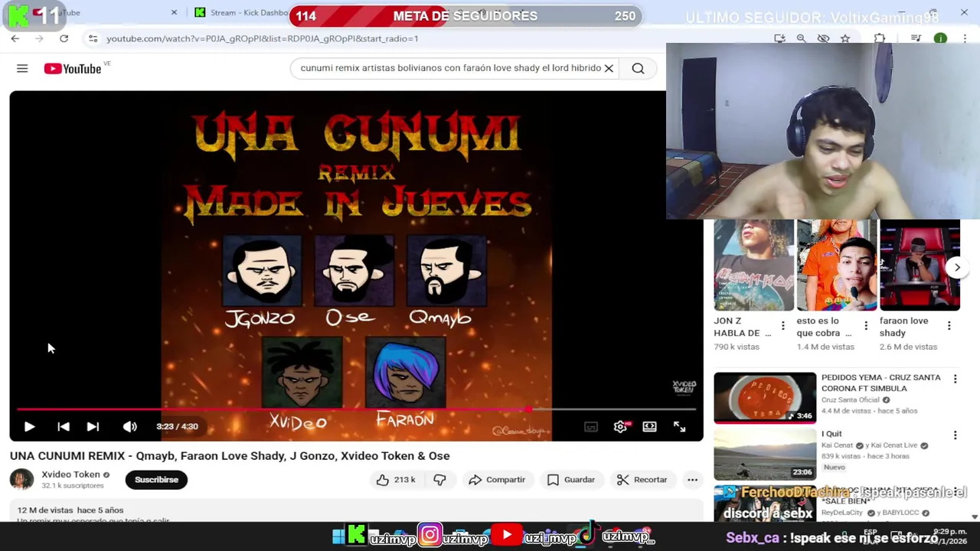Open the browser profile avatar
The width and height of the screenshot is (980, 551).
(x=940, y=38)
